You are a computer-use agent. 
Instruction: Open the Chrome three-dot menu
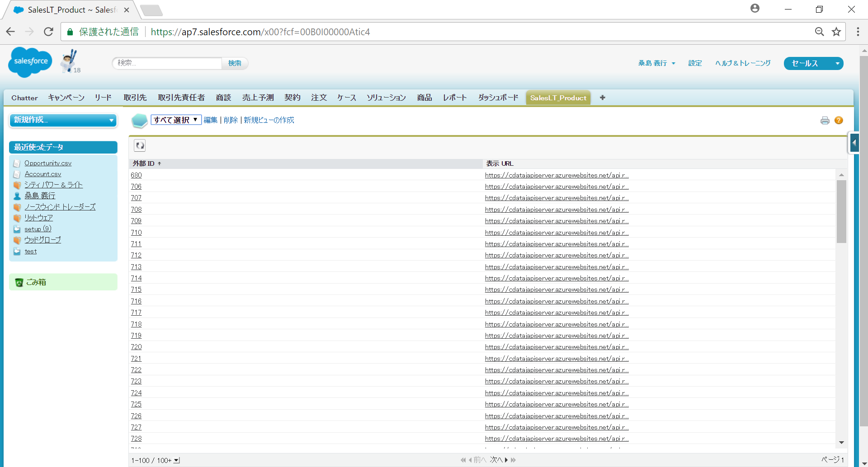click(x=858, y=32)
